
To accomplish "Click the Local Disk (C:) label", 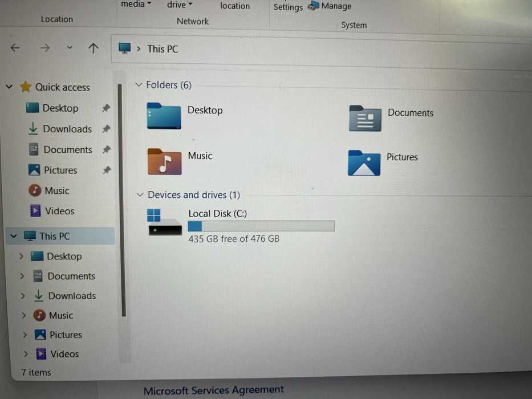I will coord(217,213).
